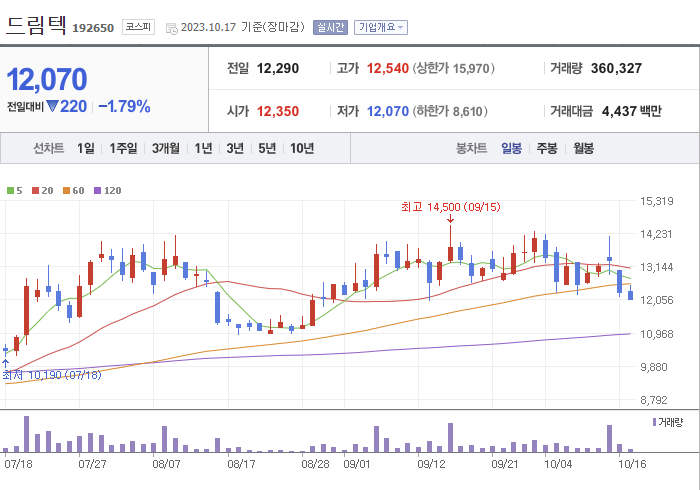Select the 3년 line chart tab
Image resolution: width=700 pixels, height=490 pixels.
pyautogui.click(x=235, y=148)
